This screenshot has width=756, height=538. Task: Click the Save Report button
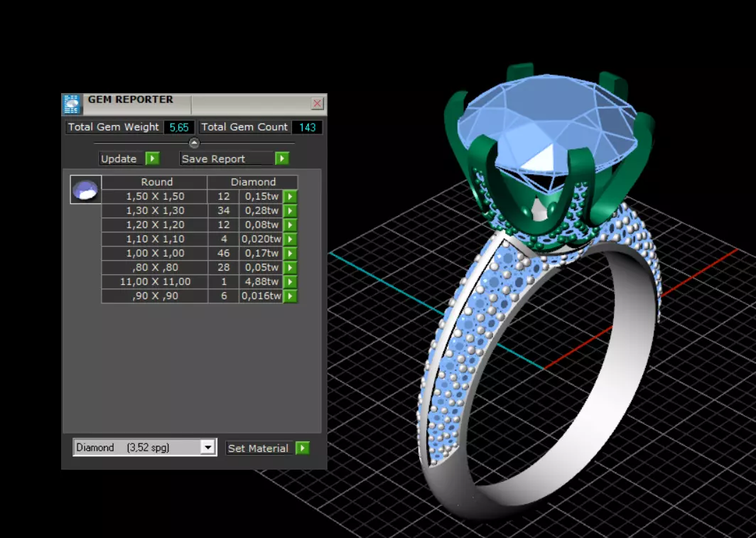(227, 158)
